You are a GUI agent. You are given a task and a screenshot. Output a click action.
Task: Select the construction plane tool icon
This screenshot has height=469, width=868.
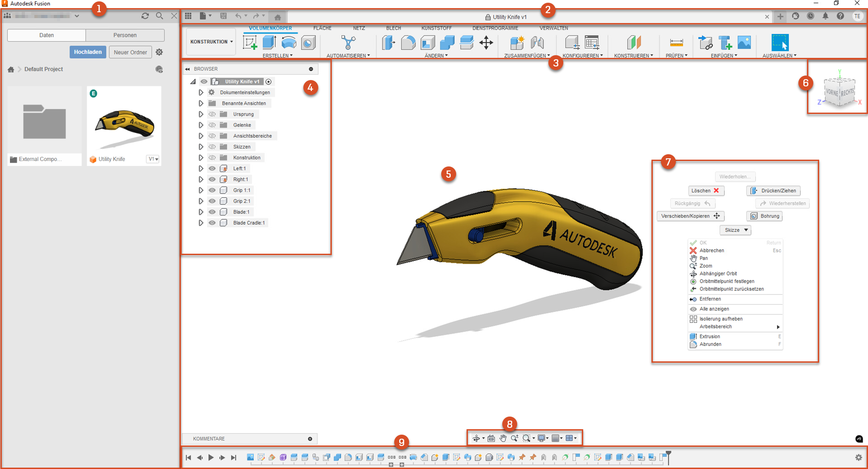coord(634,43)
